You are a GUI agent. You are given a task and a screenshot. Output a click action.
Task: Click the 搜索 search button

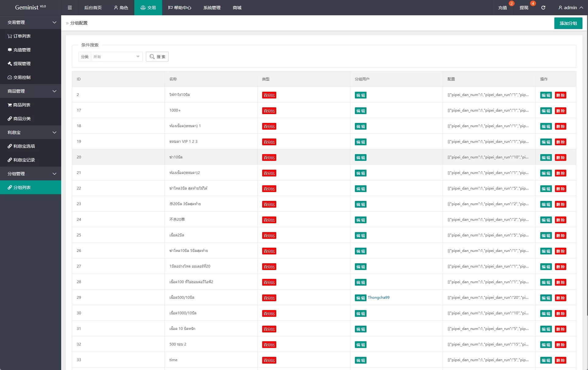coord(157,57)
